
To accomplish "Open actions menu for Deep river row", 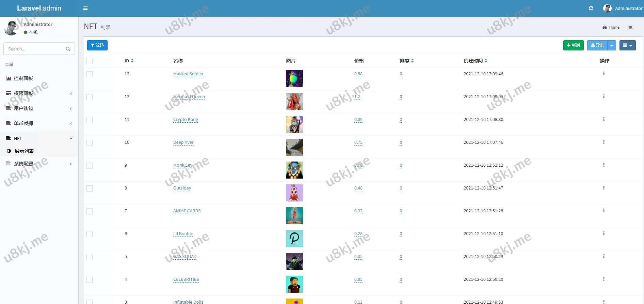I will point(603,142).
